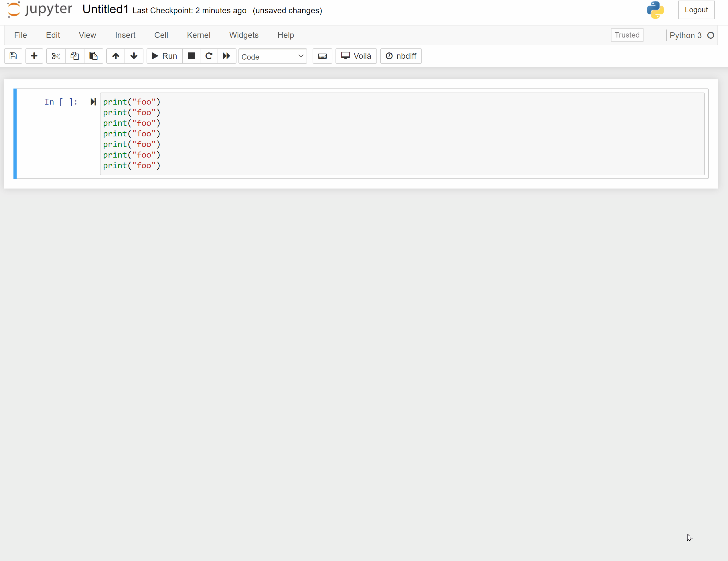The height and width of the screenshot is (561, 728).
Task: Paste cell below using paste icon
Action: [x=93, y=56]
